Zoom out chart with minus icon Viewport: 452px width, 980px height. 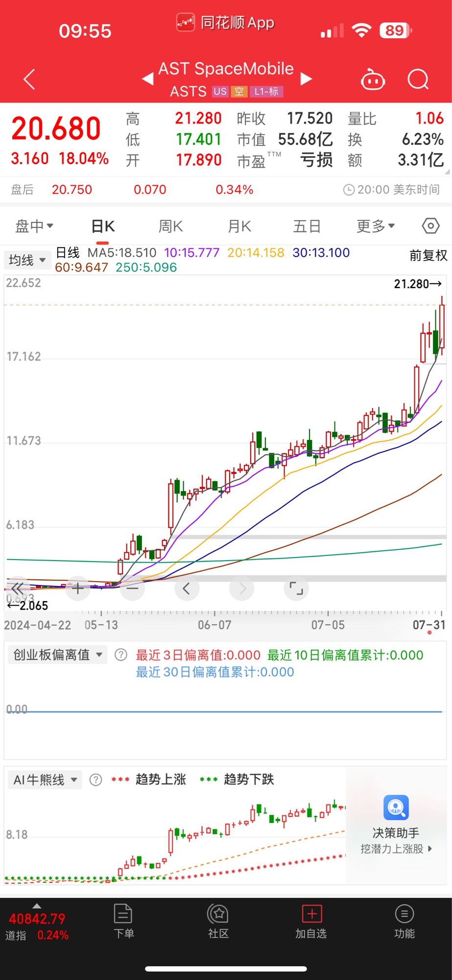132,588
